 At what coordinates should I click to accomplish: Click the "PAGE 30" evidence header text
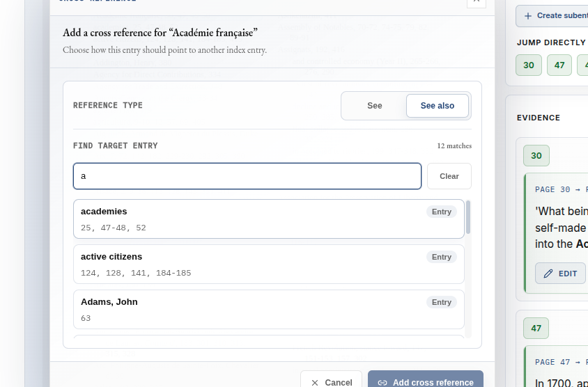click(x=552, y=189)
